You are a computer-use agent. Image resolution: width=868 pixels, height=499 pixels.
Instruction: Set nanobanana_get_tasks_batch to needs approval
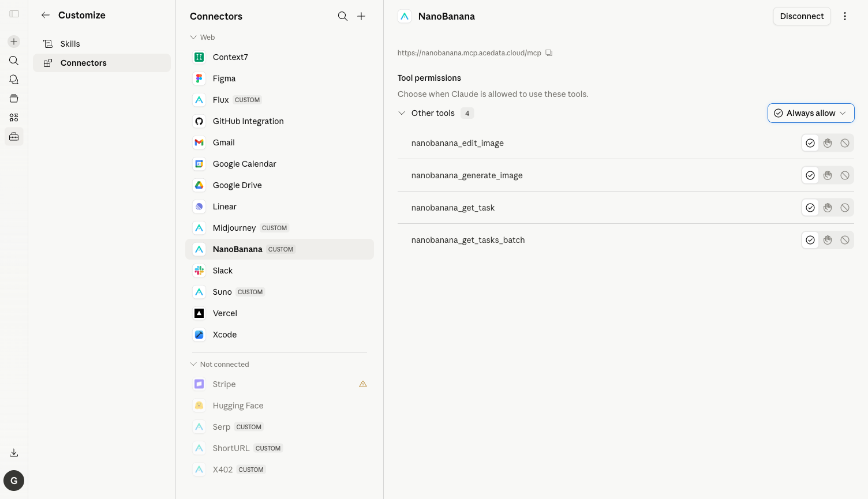pyautogui.click(x=828, y=240)
